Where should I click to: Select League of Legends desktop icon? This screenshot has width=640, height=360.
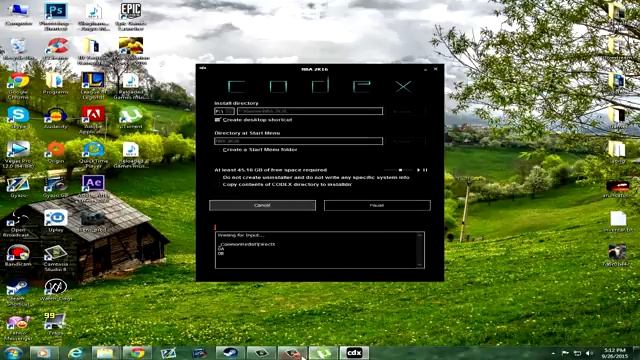pyautogui.click(x=93, y=86)
